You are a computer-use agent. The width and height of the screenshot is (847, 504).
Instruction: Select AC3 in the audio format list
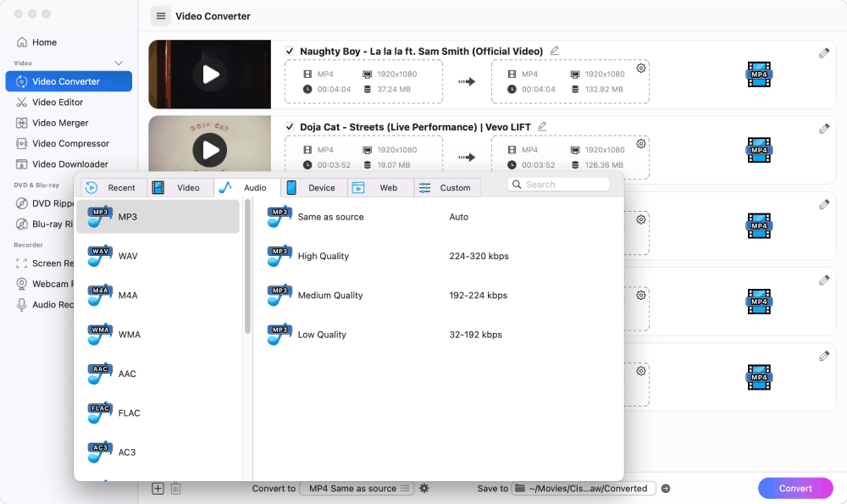pyautogui.click(x=158, y=452)
